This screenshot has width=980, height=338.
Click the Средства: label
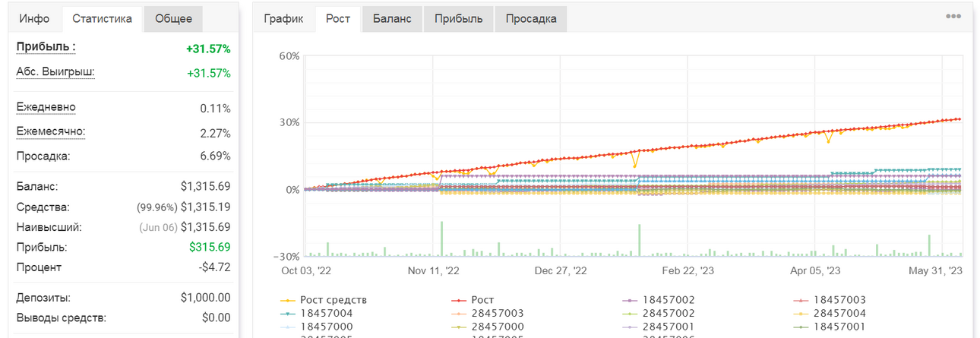(x=43, y=207)
